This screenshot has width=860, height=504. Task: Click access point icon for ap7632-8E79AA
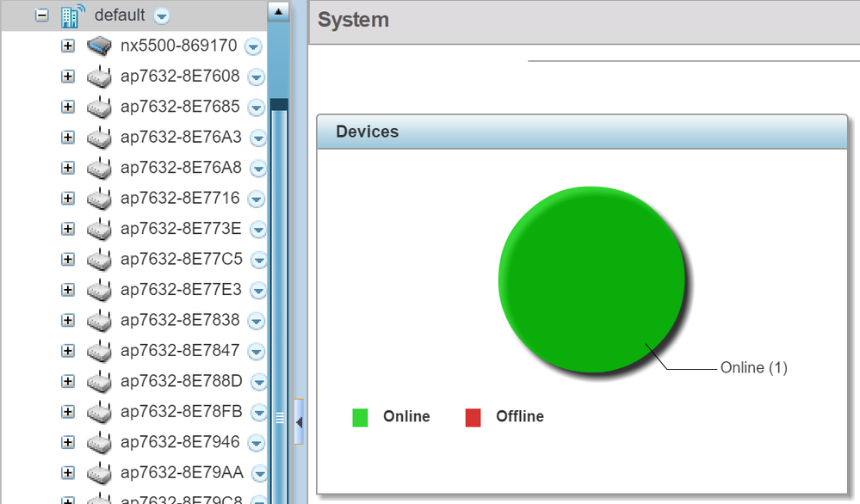tap(99, 473)
